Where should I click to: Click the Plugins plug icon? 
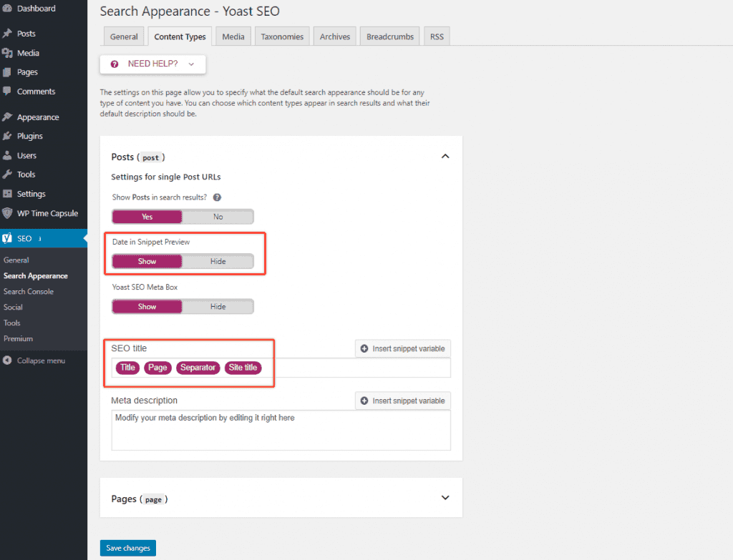point(8,136)
